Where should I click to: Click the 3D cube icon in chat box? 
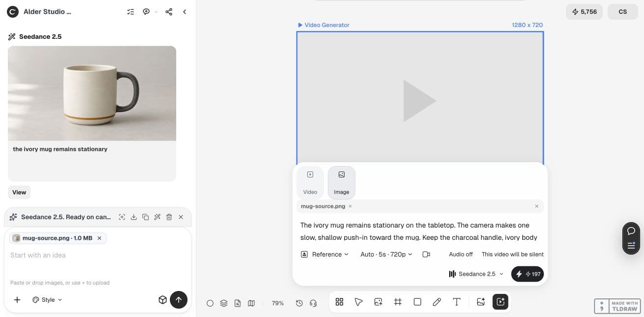click(x=162, y=300)
